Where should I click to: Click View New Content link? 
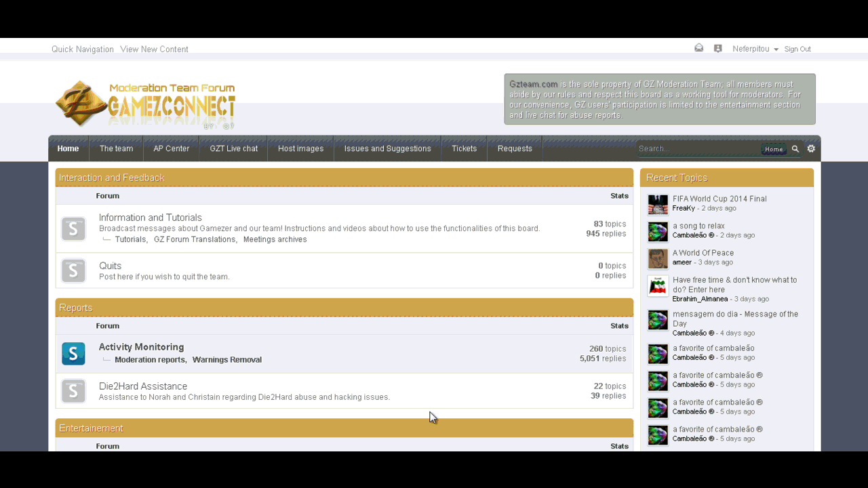pos(155,49)
